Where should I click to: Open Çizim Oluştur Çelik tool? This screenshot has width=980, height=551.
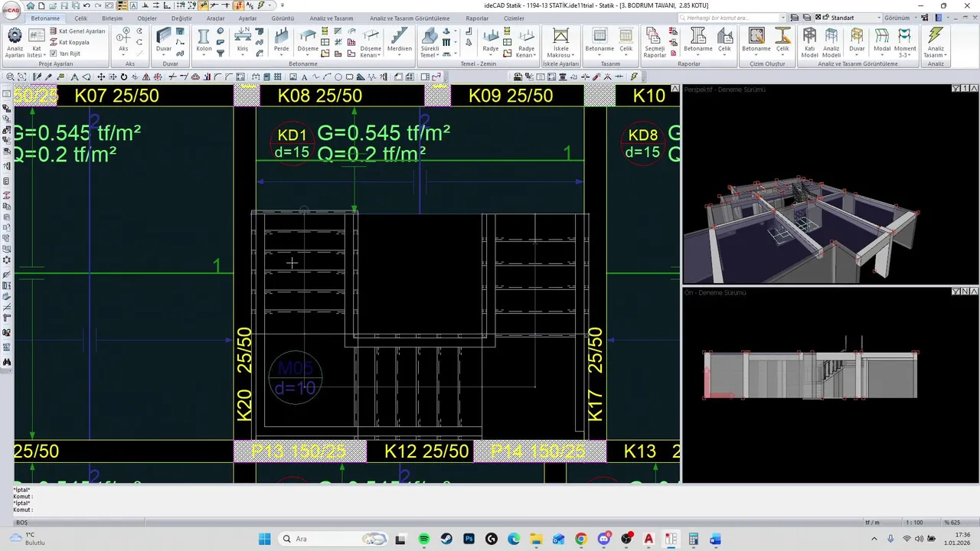(782, 42)
